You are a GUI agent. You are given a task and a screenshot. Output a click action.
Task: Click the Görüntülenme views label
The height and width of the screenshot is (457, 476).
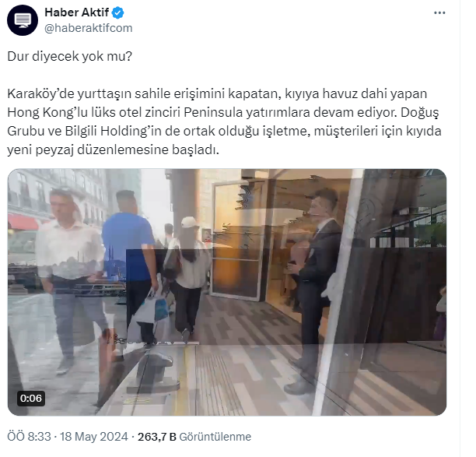215,437
